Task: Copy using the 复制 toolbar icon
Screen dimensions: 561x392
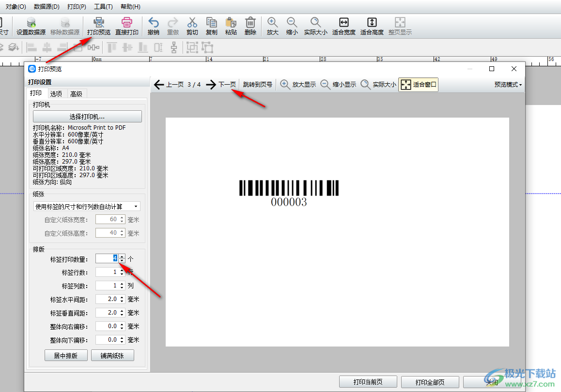Action: (x=211, y=26)
